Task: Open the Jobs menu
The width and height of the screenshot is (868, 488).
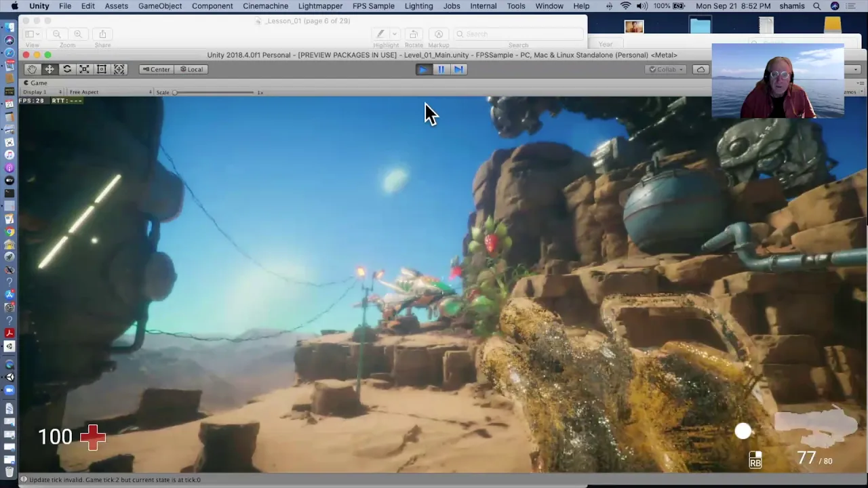Action: (452, 6)
